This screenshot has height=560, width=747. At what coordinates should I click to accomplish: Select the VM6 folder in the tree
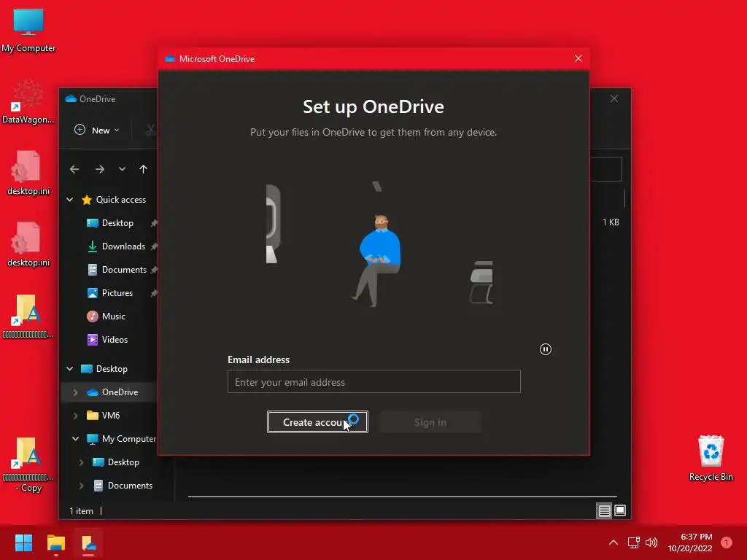111,415
